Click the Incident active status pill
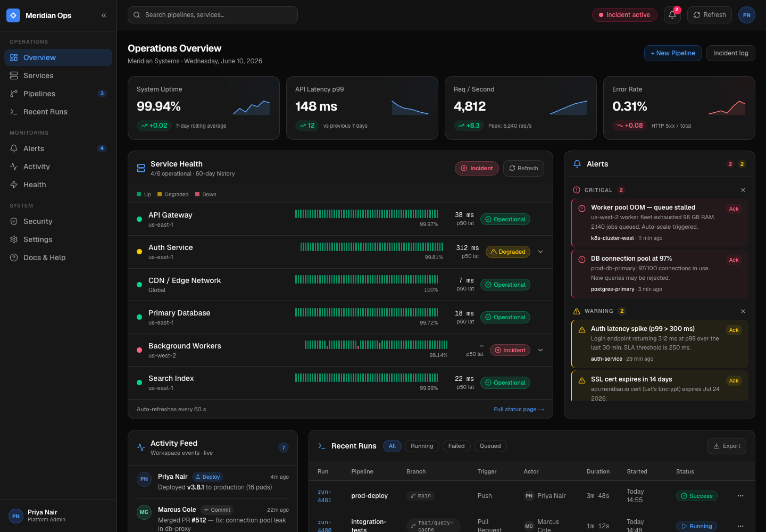This screenshot has height=532, width=766. 625,15
